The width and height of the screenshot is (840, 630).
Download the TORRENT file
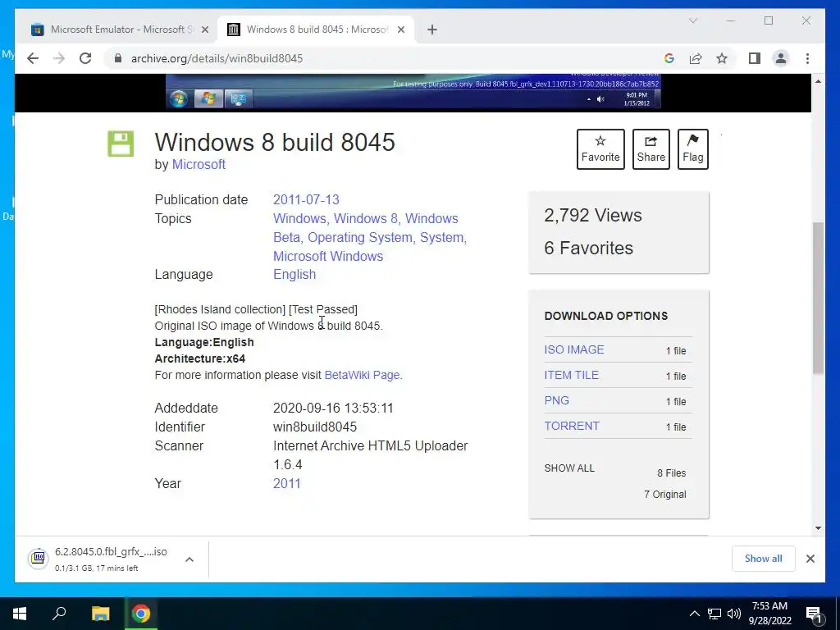click(572, 426)
